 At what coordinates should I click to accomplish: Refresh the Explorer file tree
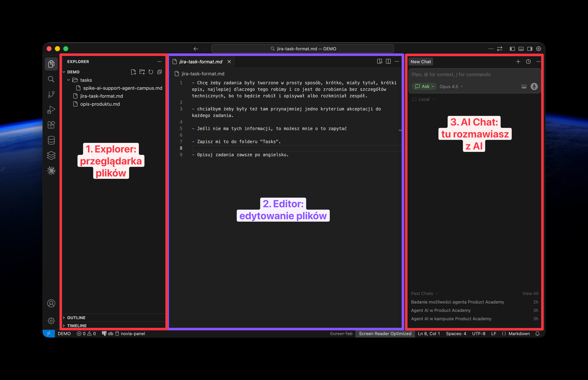tap(151, 72)
